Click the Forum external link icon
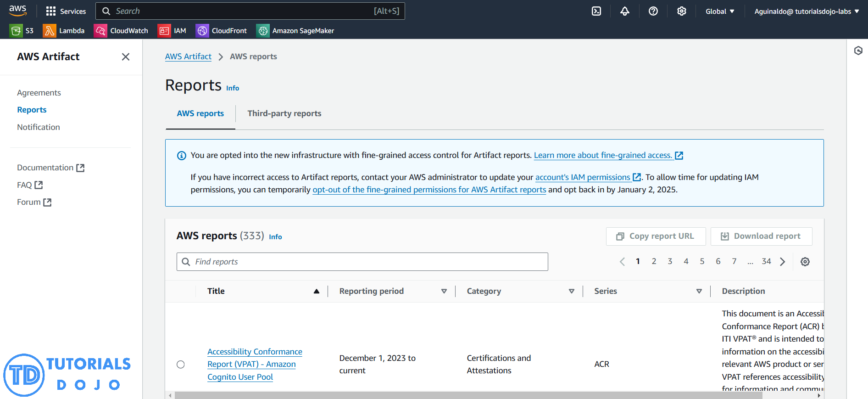This screenshot has width=868, height=399. pos(47,202)
